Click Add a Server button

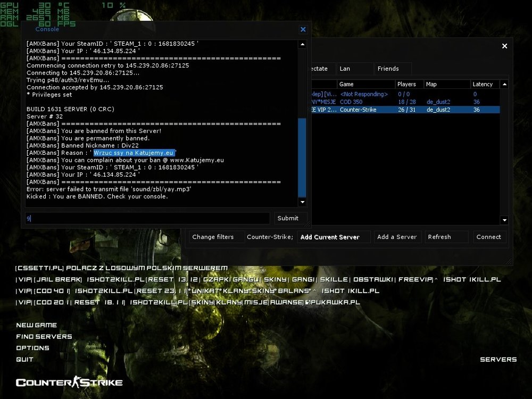point(397,237)
